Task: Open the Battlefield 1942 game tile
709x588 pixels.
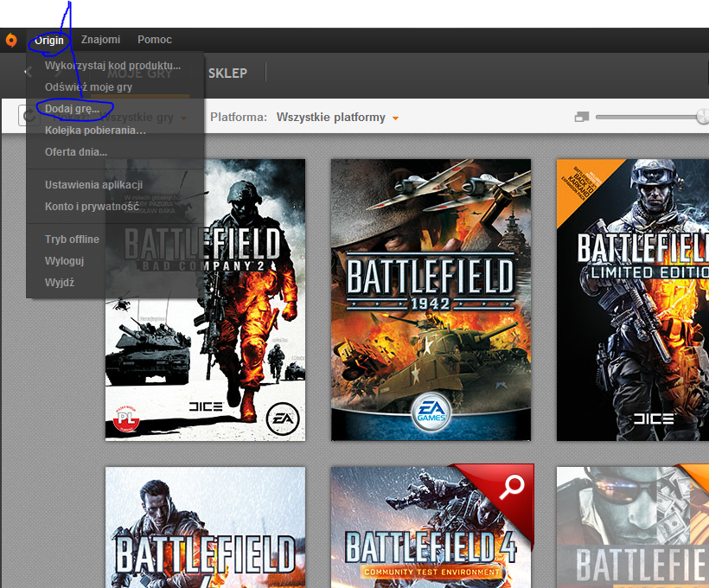Action: click(431, 300)
